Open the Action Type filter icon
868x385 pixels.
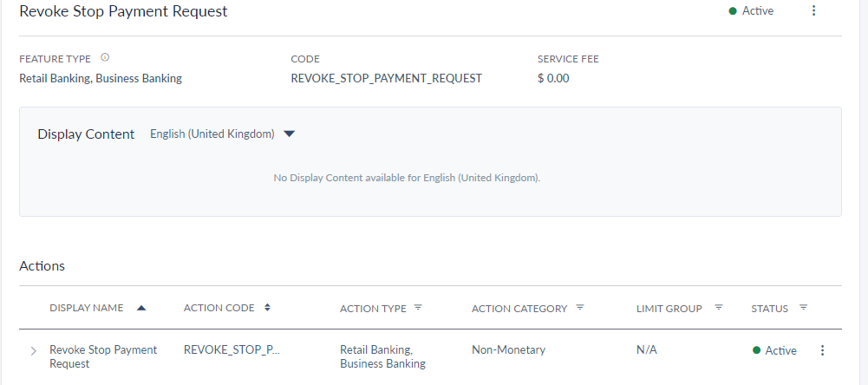(418, 308)
